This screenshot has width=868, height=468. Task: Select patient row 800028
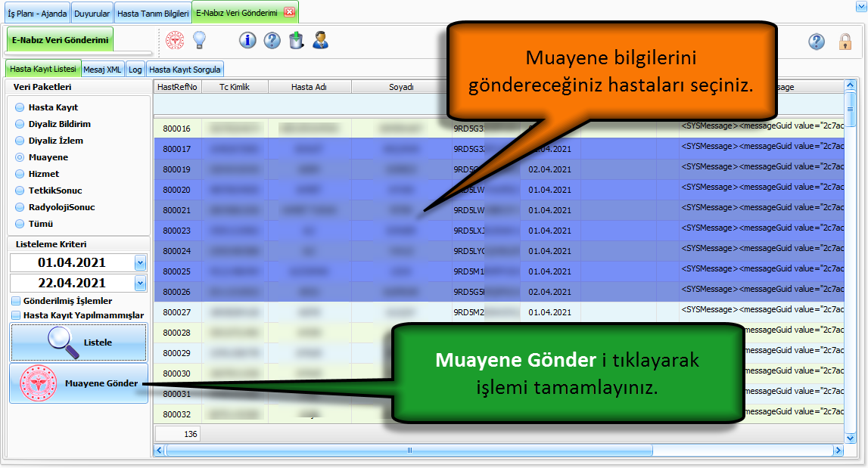(x=499, y=333)
